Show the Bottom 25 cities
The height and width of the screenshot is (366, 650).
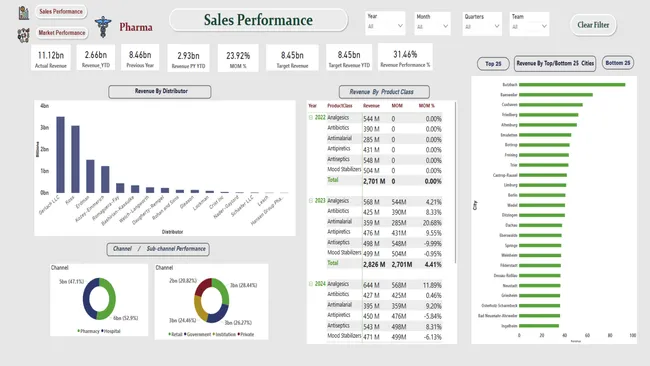618,63
